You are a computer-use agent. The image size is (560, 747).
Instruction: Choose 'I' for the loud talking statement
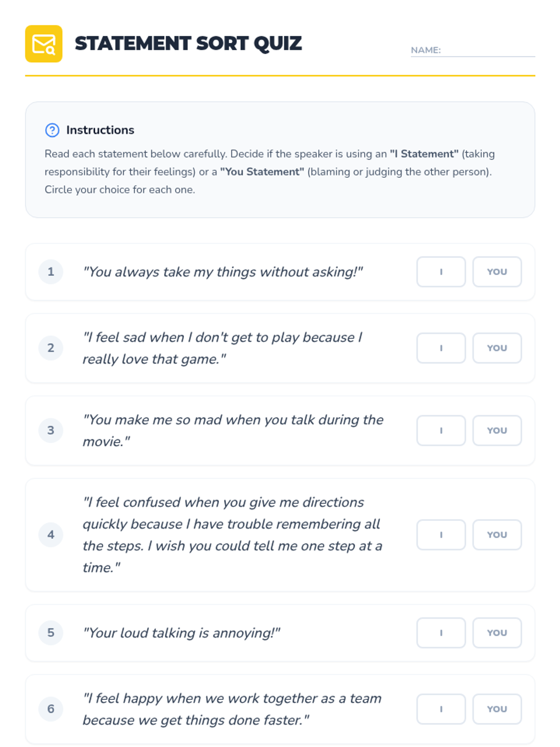point(441,633)
